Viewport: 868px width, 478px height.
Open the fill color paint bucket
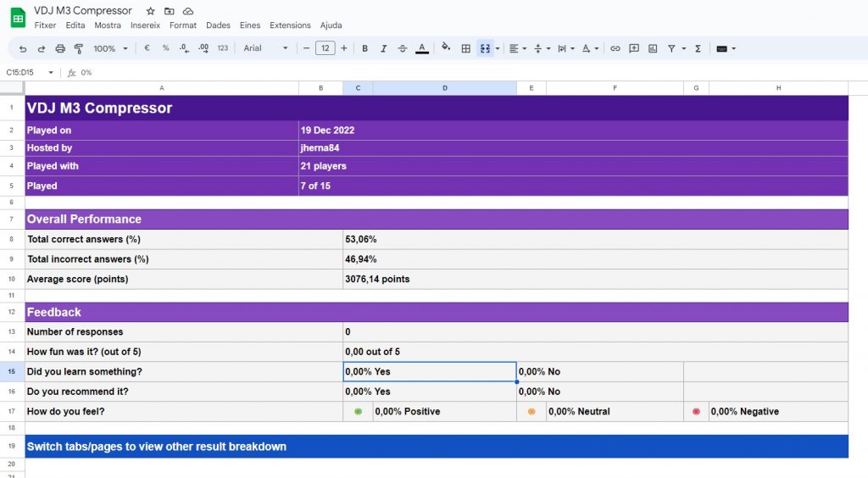446,48
